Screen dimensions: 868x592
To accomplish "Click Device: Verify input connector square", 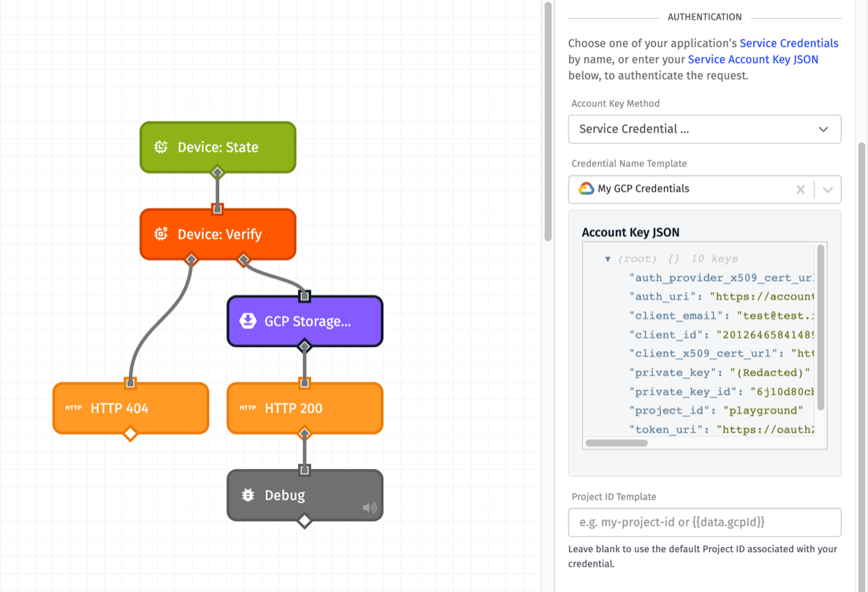I will click(x=217, y=209).
